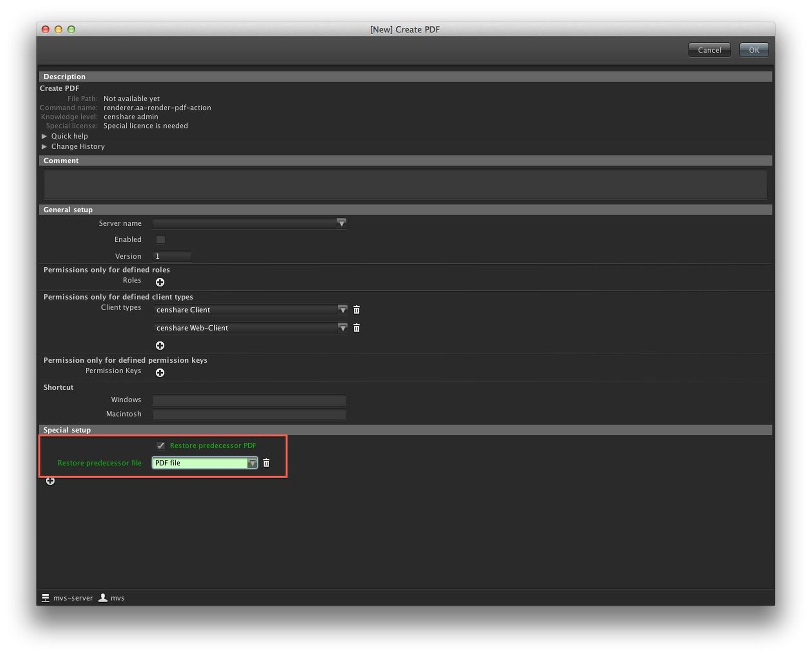Delete the censhare Web-Client type entry
This screenshot has width=812, height=657.
pyautogui.click(x=356, y=328)
